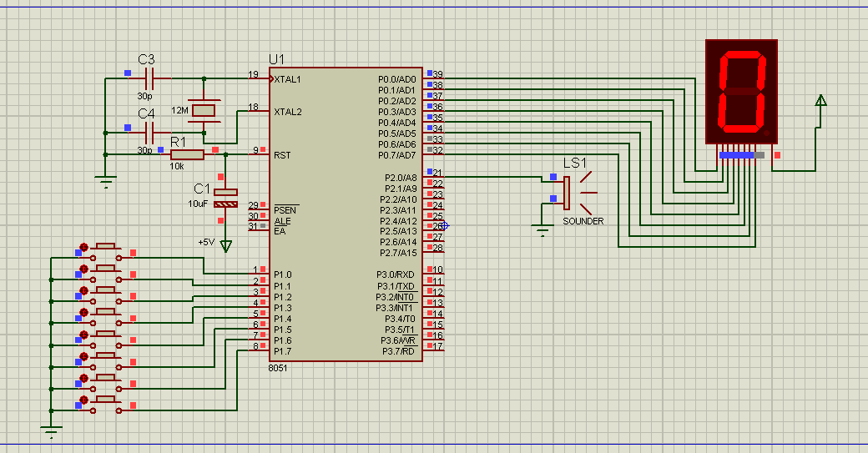The image size is (868, 453).
Task: Click the RST pin name
Action: [282, 155]
